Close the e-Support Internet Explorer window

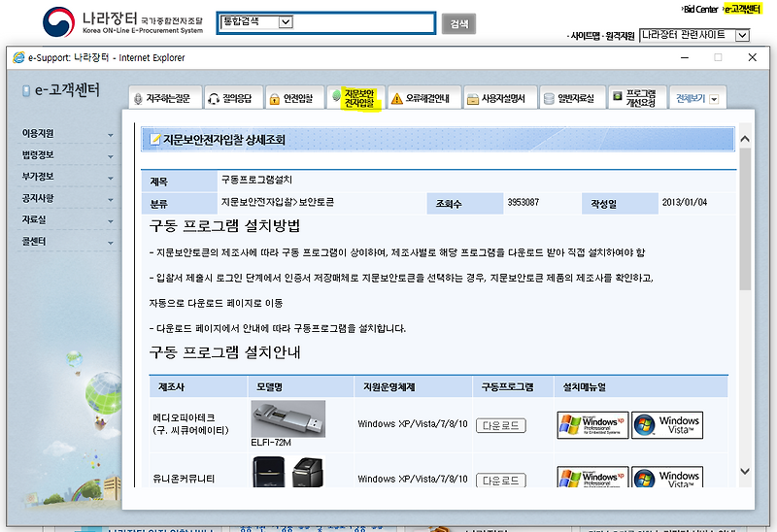[x=752, y=57]
